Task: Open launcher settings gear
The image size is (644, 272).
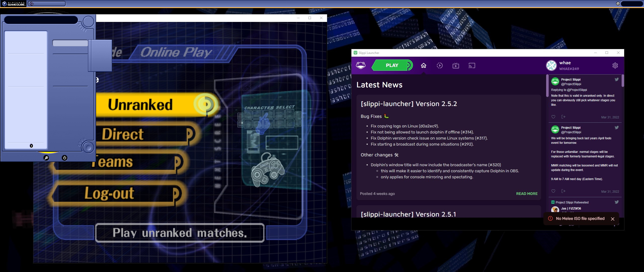Action: (x=615, y=65)
